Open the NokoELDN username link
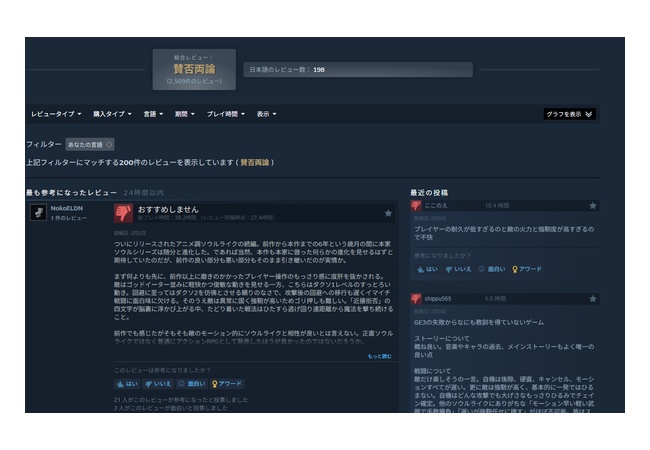The height and width of the screenshot is (450, 650). click(x=67, y=208)
